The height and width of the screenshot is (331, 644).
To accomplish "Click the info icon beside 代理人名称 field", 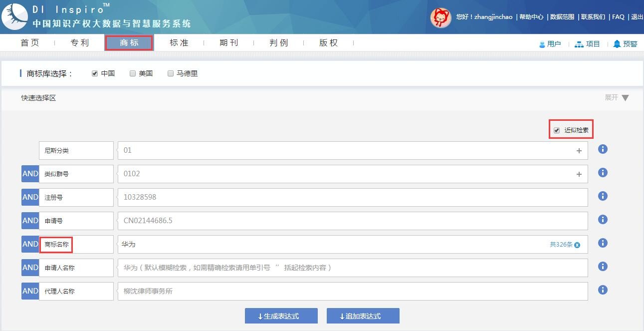I will click(x=603, y=290).
